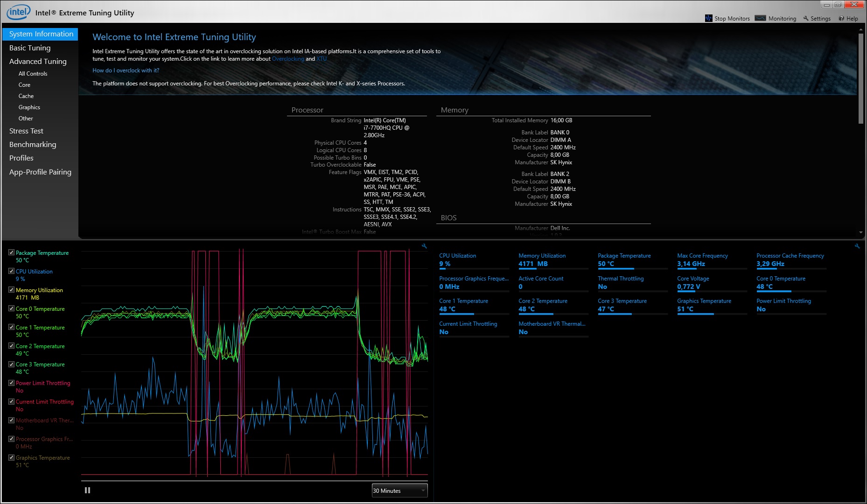Open Advanced Tuning section
Viewport: 867px width, 504px height.
pos(38,61)
